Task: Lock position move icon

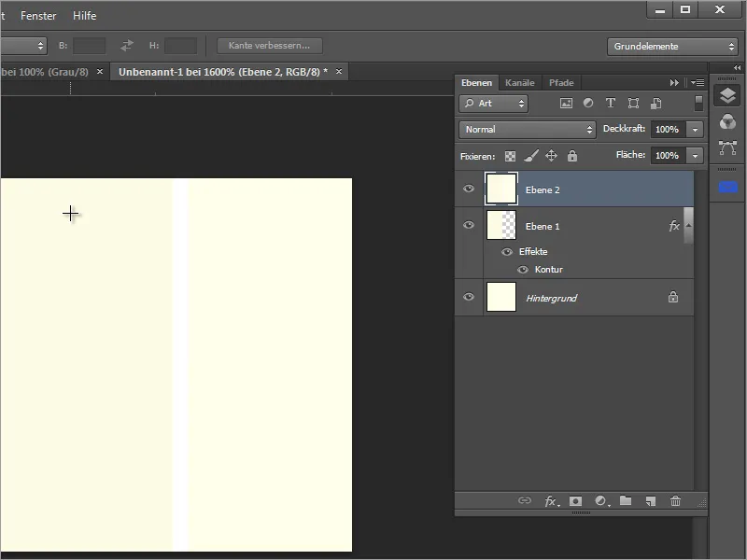Action: coord(551,156)
